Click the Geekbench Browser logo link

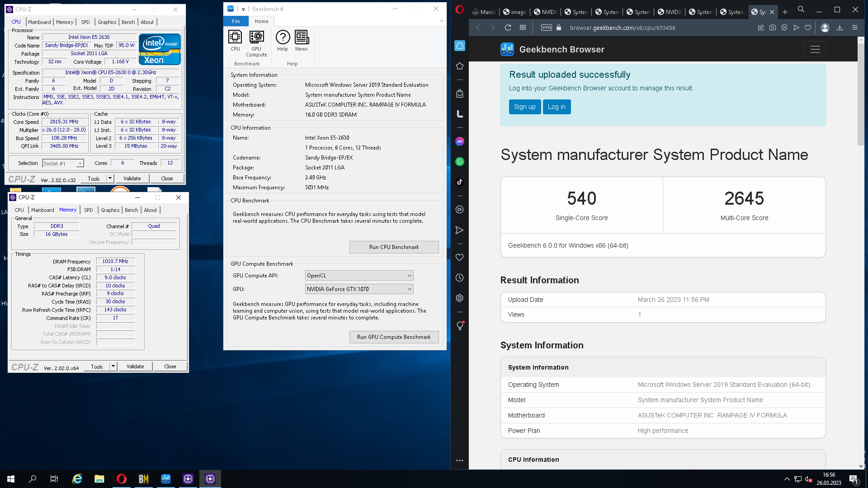tap(552, 49)
